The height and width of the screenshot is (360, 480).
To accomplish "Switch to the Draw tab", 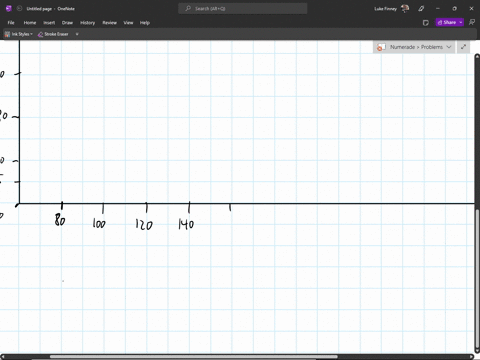I will pyautogui.click(x=67, y=23).
